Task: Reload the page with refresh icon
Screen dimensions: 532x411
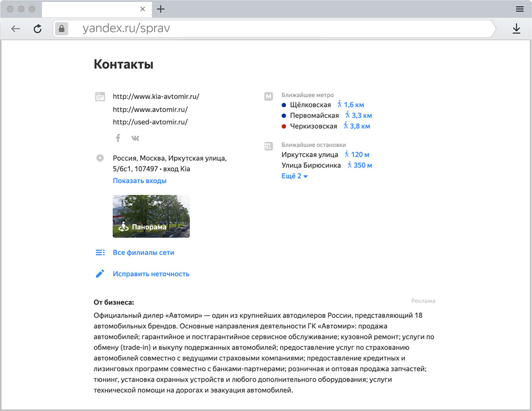Action: click(38, 29)
